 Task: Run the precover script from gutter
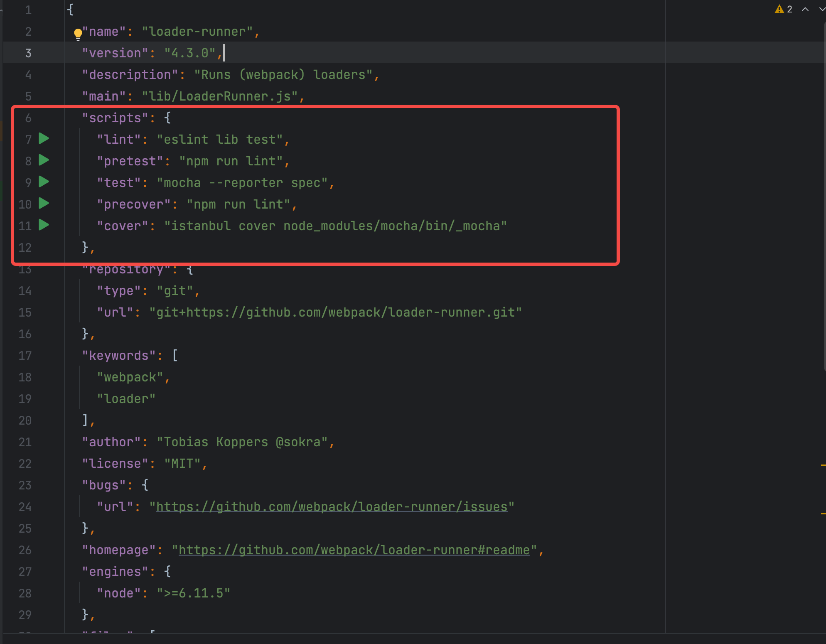(44, 203)
